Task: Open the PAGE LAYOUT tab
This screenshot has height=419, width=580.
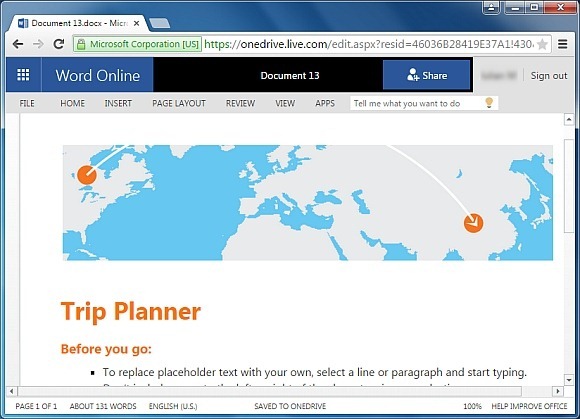Action: pyautogui.click(x=179, y=104)
